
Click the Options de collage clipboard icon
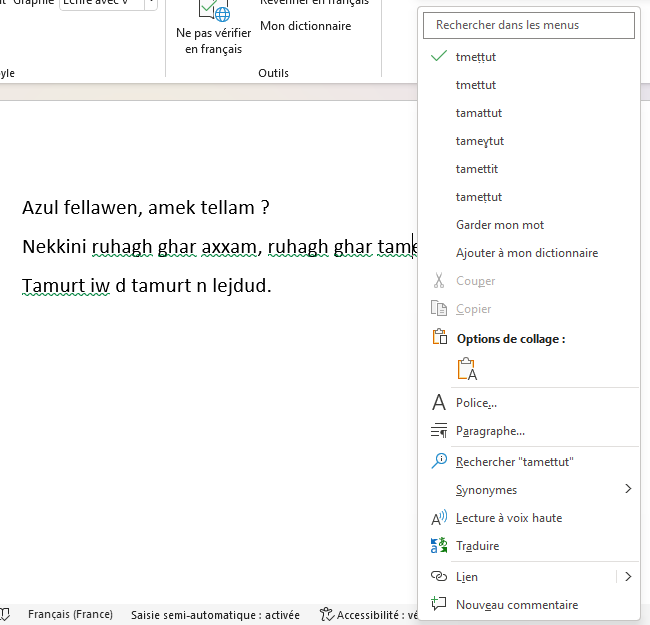tap(439, 337)
